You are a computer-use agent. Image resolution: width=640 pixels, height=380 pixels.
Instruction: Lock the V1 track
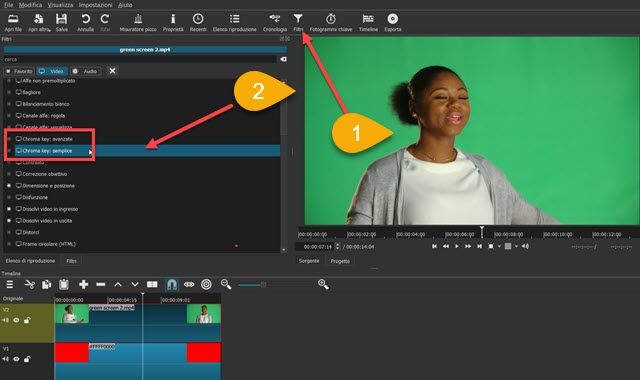(x=27, y=359)
